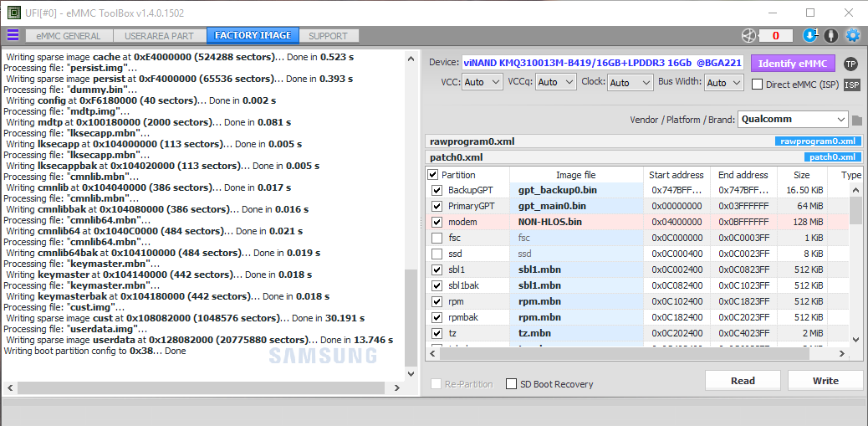
Task: Check the ssd partition checkbox
Action: tap(437, 254)
